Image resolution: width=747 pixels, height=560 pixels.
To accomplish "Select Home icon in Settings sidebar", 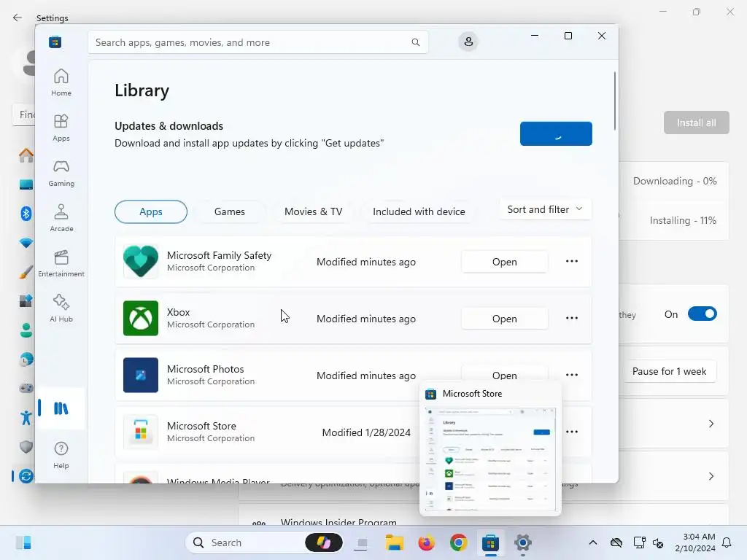I will pos(26,155).
